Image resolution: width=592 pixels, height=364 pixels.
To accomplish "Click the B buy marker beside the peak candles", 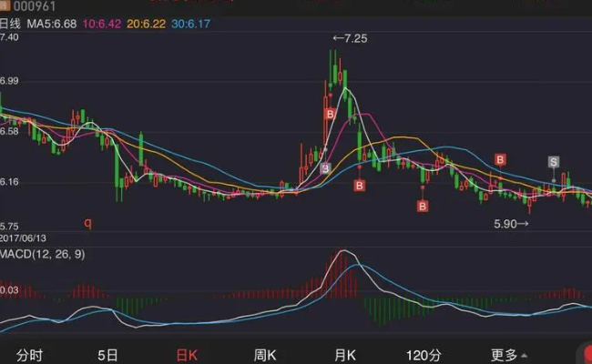I will (x=331, y=114).
